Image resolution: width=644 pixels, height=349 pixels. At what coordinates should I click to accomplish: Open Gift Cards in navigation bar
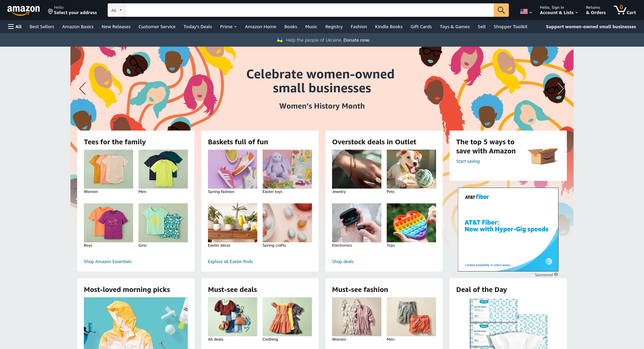click(421, 27)
